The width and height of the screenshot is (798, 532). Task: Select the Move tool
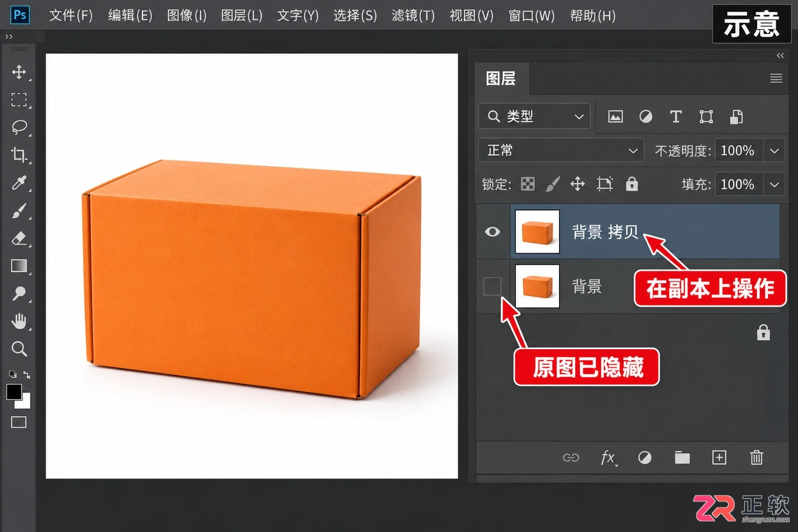click(19, 72)
